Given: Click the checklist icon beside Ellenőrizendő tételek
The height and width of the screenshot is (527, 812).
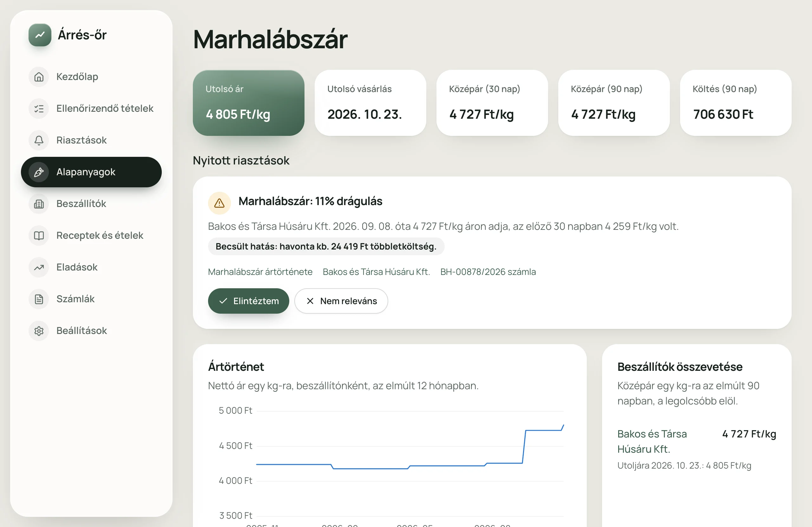Looking at the screenshot, I should point(39,109).
